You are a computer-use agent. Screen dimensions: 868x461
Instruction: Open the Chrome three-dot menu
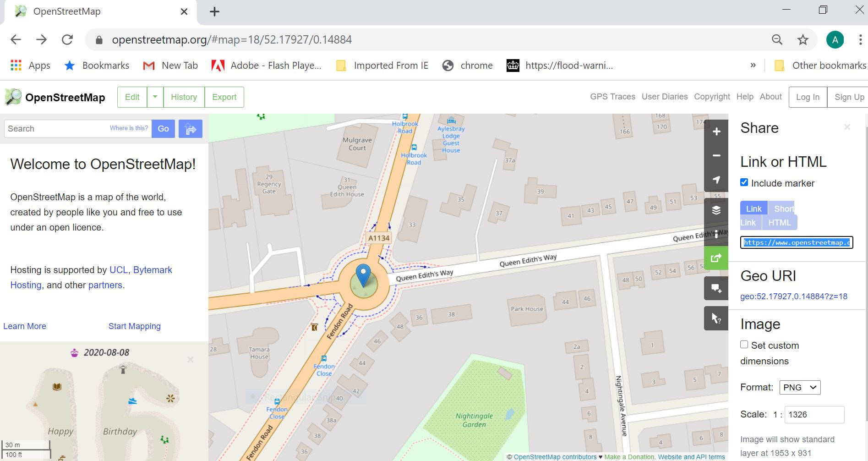860,40
